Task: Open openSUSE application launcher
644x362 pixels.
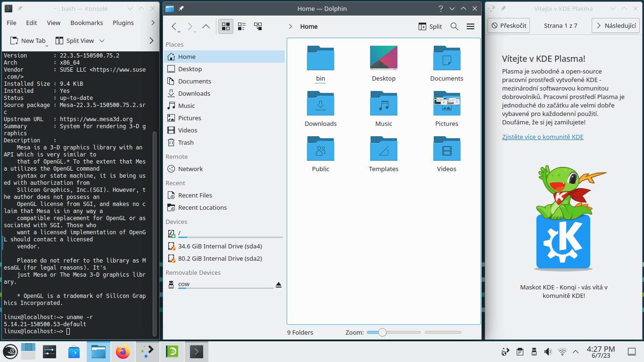Action: point(10,352)
